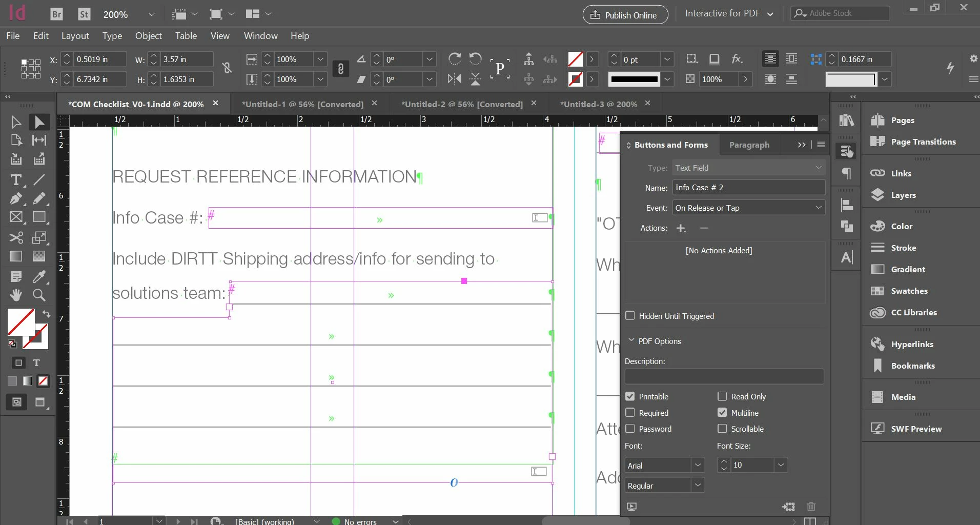Select the Selection tool arrow
The height and width of the screenshot is (525, 980).
[16, 122]
